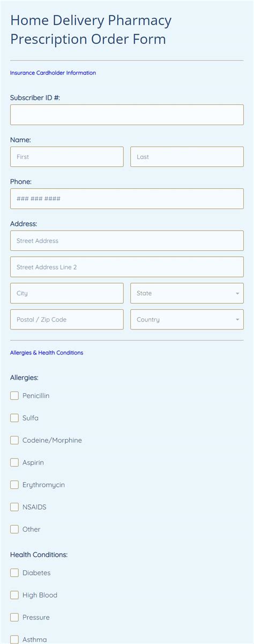Tick the High Blood checkbox
254x644 pixels.
[x=14, y=595]
